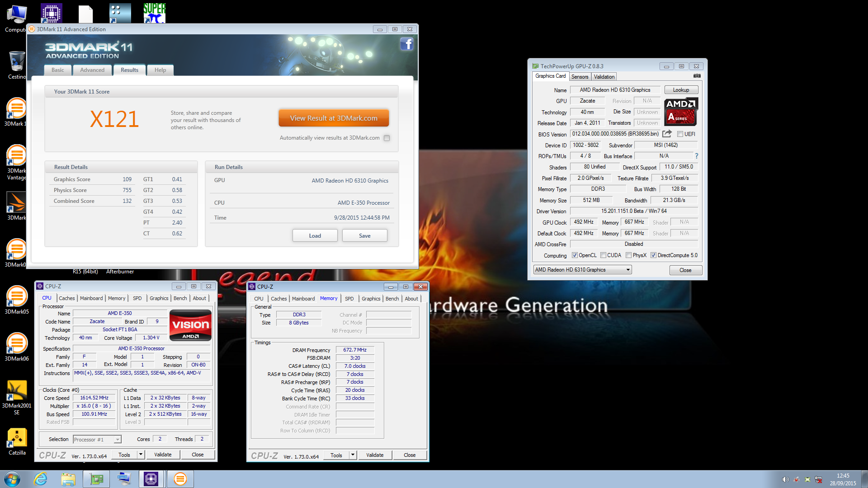Click the BIOS version share icon in GPU-Z

(667, 134)
